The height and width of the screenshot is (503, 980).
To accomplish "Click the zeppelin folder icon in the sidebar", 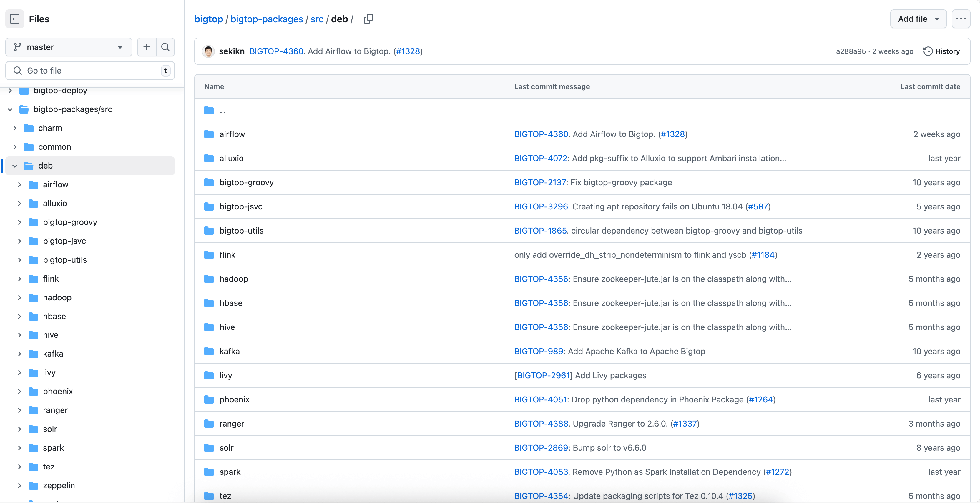I will coord(34,486).
